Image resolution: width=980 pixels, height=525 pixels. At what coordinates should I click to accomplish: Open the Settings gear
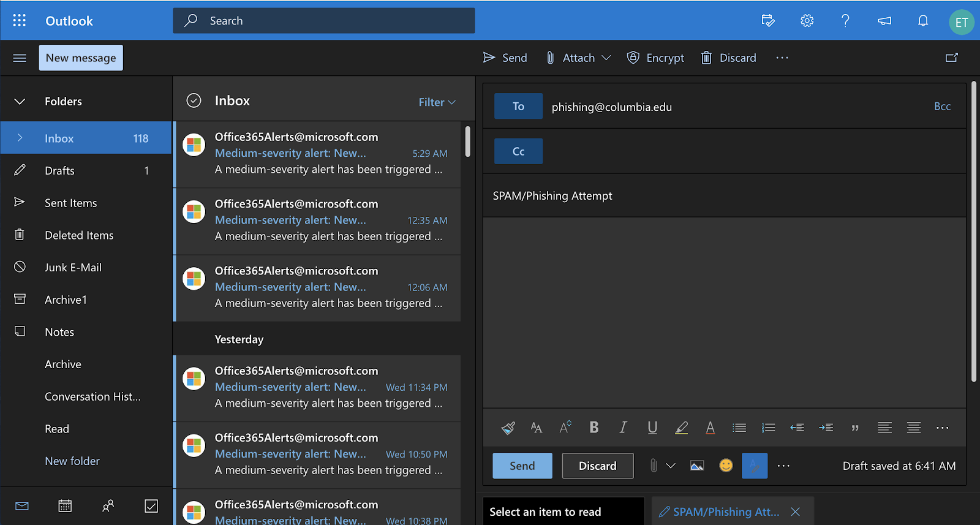[x=807, y=21]
